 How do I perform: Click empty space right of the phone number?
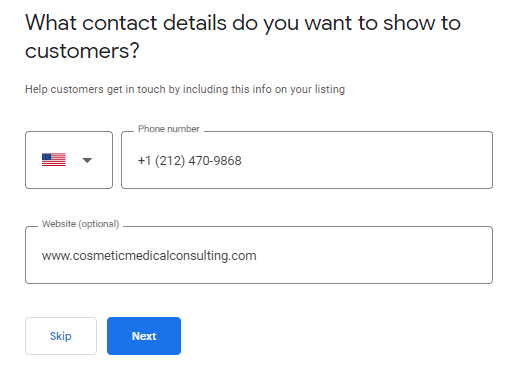(x=367, y=160)
